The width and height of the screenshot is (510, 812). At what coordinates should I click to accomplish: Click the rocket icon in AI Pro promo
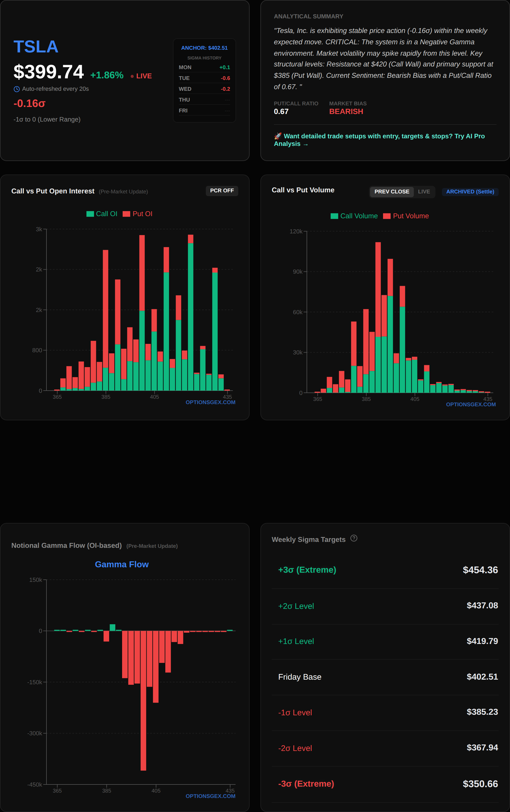coord(278,136)
